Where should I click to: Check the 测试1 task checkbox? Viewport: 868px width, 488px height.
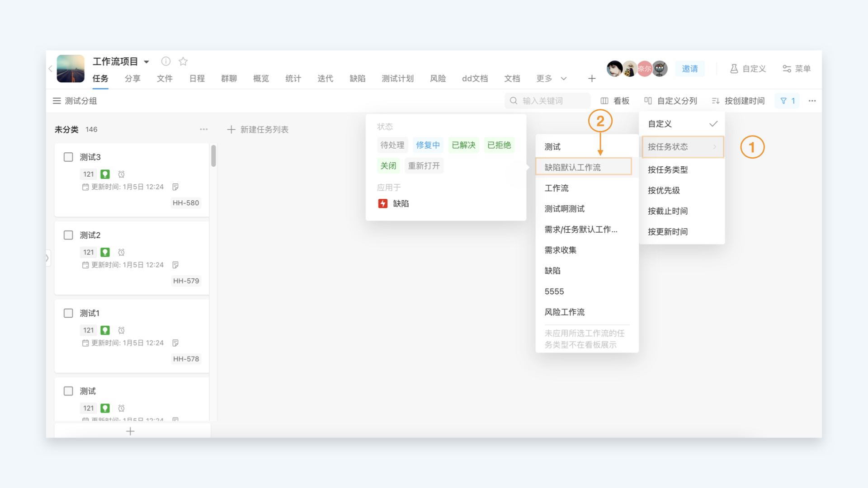coord(68,313)
